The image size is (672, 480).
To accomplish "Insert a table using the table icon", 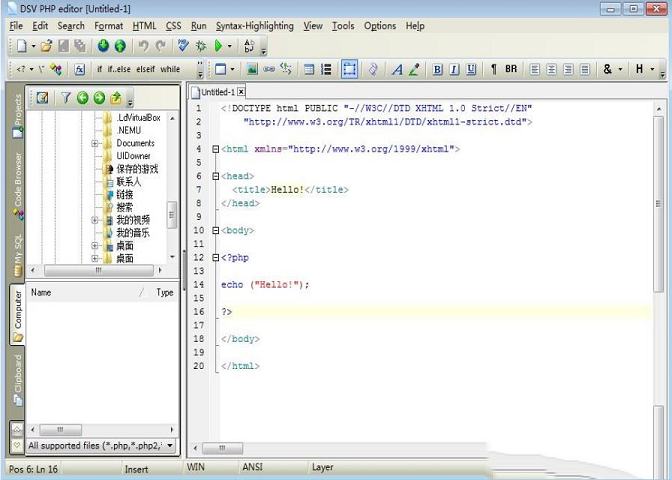I will (x=309, y=69).
